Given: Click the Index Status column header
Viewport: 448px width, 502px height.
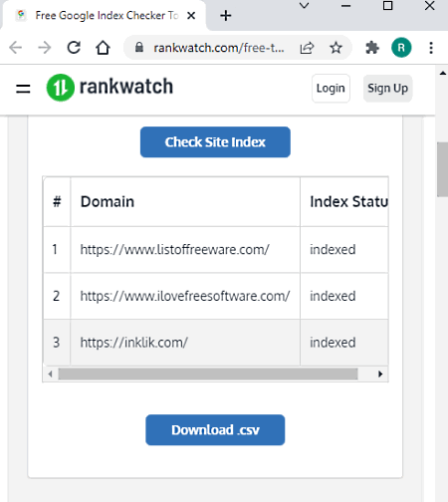Looking at the screenshot, I should click(x=344, y=201).
